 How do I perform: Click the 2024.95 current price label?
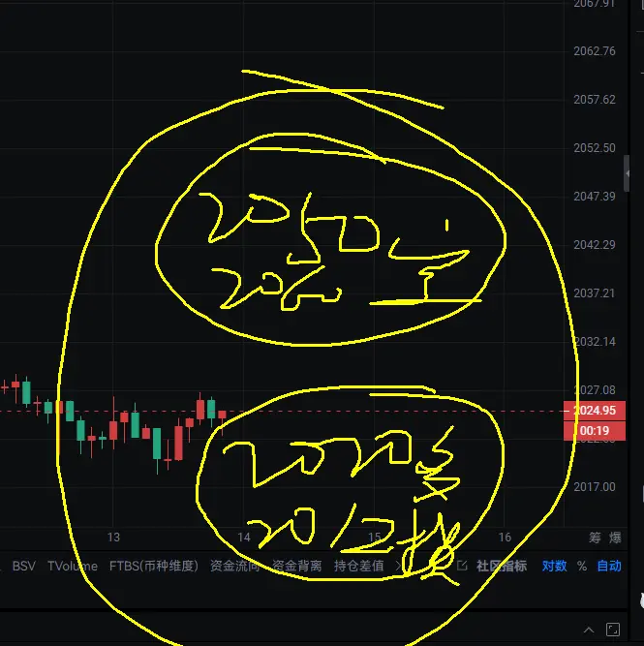pyautogui.click(x=595, y=411)
